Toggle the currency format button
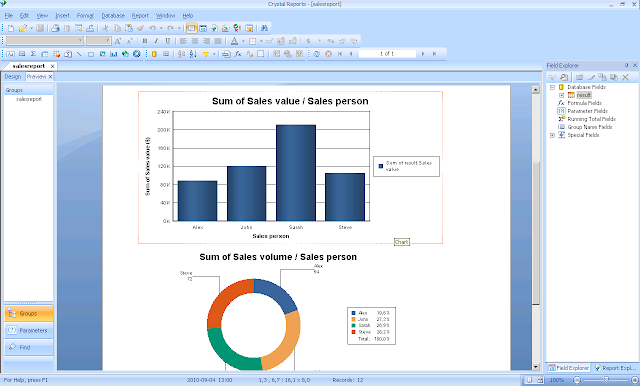 click(308, 41)
